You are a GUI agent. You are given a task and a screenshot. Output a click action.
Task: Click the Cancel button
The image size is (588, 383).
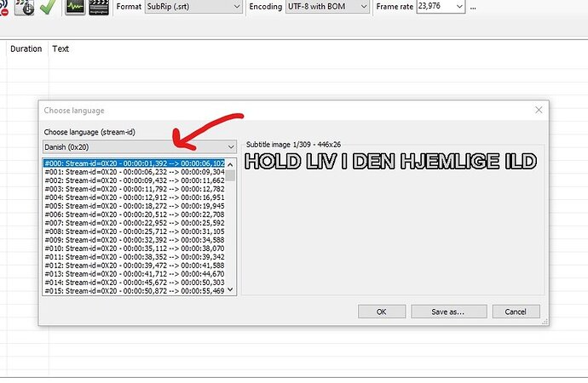516,312
